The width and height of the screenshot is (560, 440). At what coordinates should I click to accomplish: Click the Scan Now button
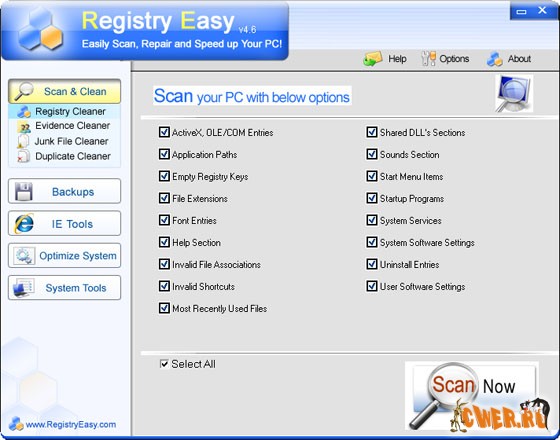471,396
